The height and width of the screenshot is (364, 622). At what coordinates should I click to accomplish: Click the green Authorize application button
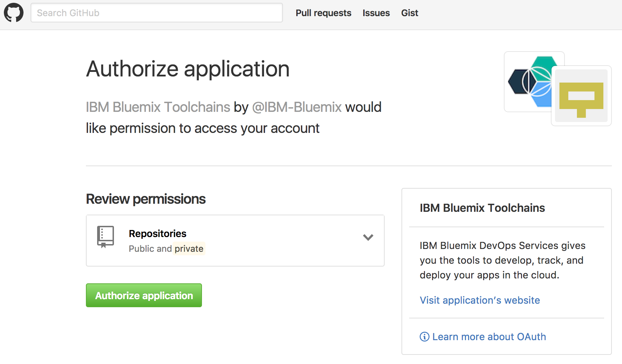[144, 295]
